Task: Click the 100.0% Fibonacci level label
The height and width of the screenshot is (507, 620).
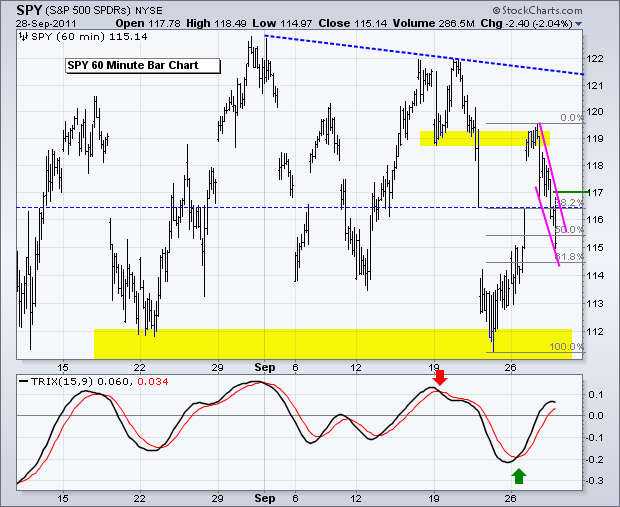Action: 566,346
